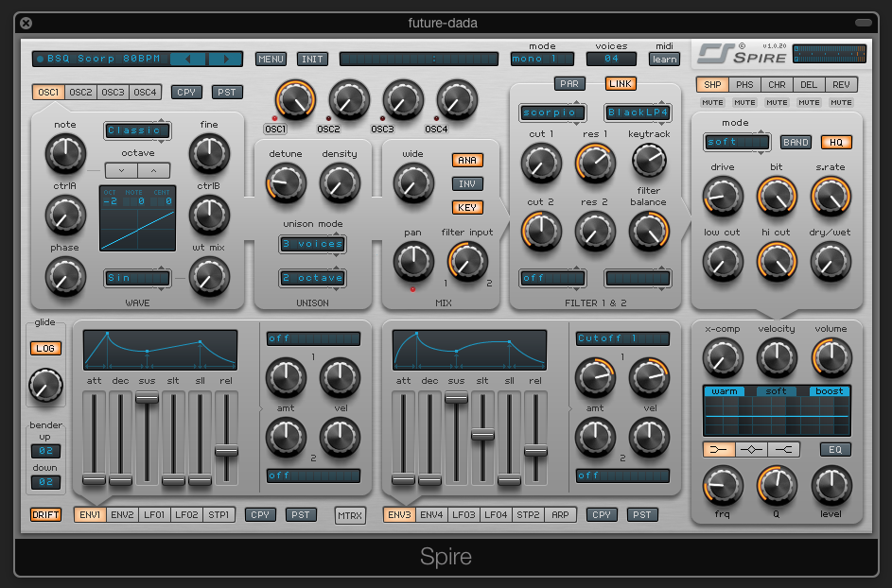Toggle the DRIFT button
This screenshot has width=892, height=588.
[45, 514]
